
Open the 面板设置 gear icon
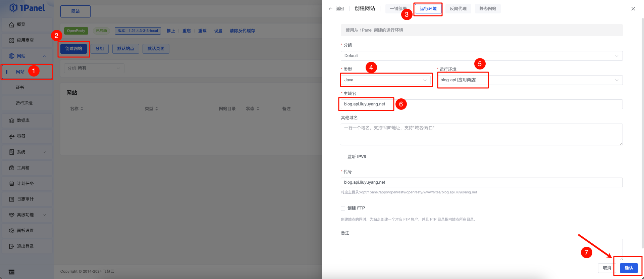click(12, 231)
